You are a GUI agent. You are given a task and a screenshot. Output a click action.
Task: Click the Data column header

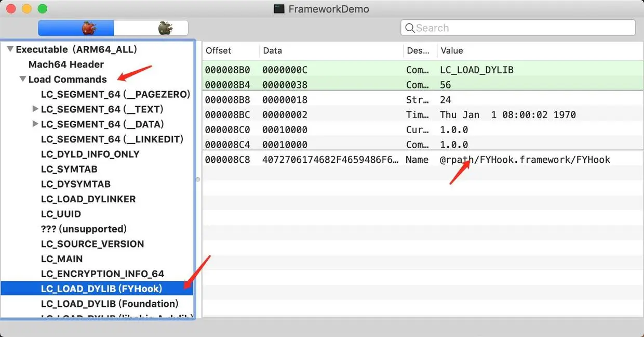pyautogui.click(x=331, y=51)
